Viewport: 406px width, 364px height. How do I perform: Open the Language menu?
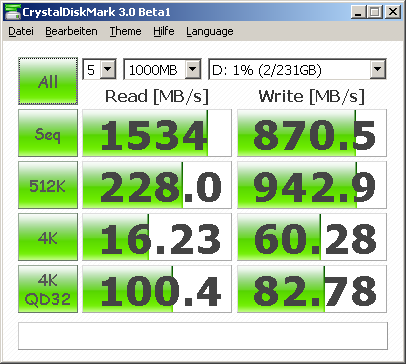point(210,31)
